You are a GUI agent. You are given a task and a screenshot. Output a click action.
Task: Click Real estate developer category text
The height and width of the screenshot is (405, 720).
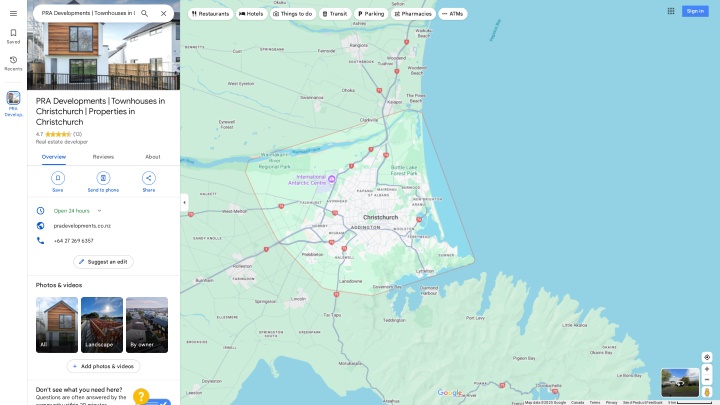(62, 142)
